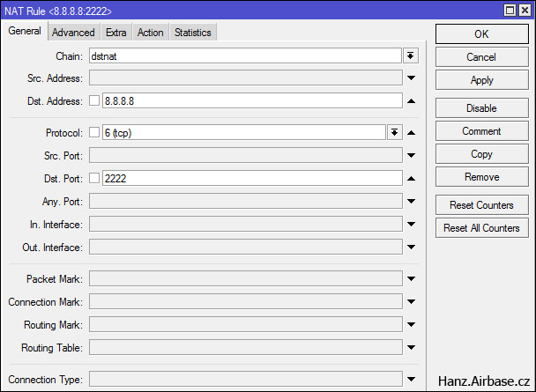Disable this NAT rule
This screenshot has height=392, width=536.
(x=482, y=108)
